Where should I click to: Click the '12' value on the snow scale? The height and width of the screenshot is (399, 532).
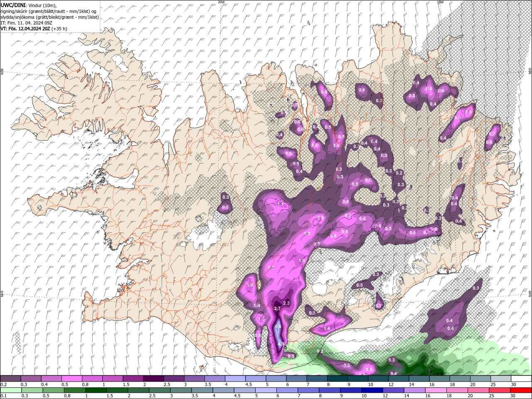pos(391,384)
